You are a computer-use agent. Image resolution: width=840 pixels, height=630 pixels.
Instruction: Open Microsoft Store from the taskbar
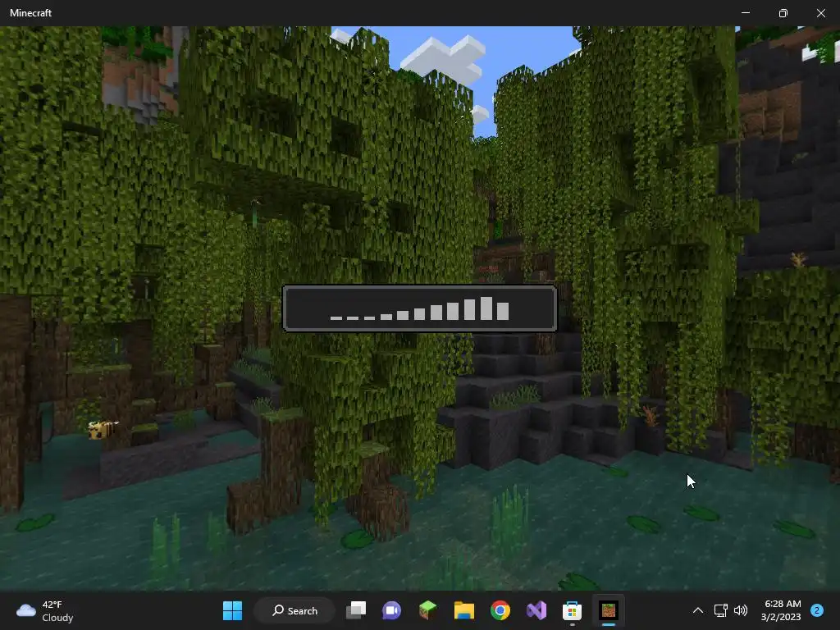click(572, 610)
